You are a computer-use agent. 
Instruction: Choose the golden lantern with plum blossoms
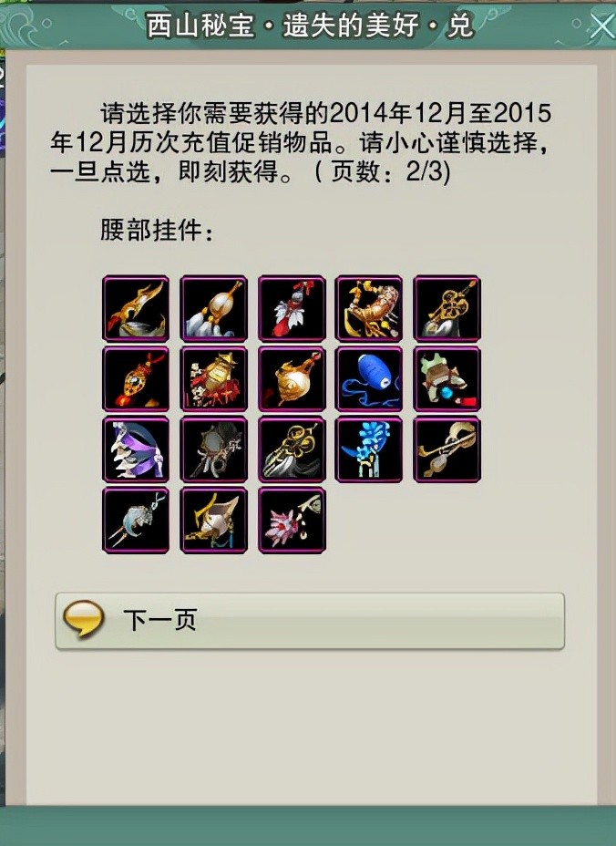(x=213, y=378)
